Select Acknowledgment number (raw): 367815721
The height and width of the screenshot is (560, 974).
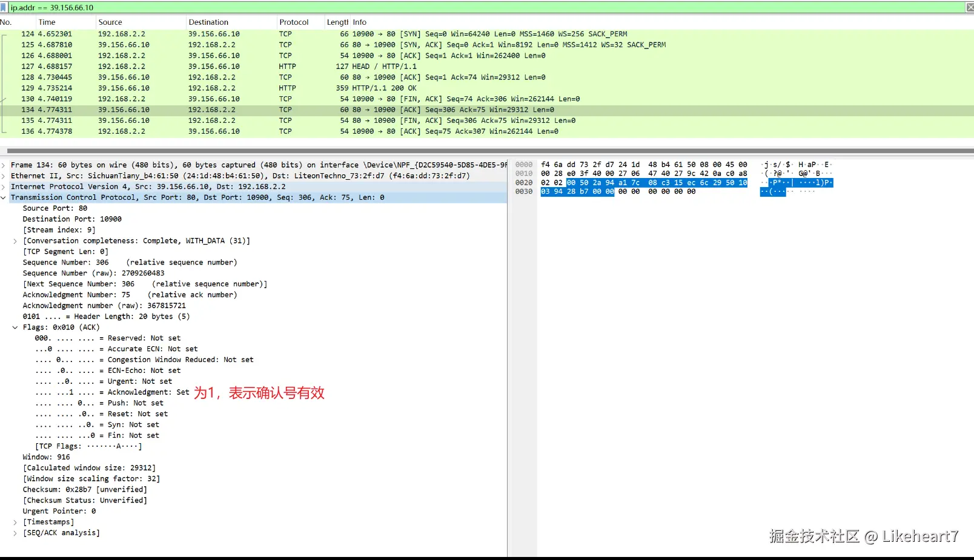tap(105, 306)
